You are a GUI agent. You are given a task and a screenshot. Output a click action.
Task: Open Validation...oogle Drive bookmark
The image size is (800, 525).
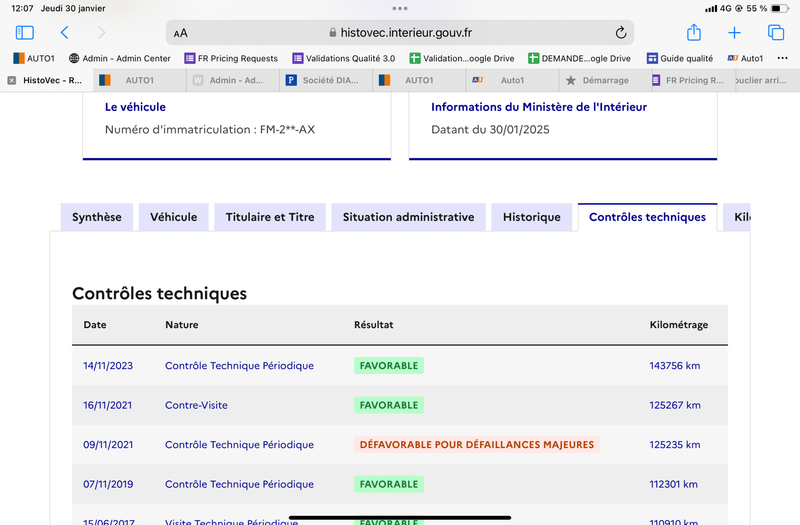click(x=462, y=58)
